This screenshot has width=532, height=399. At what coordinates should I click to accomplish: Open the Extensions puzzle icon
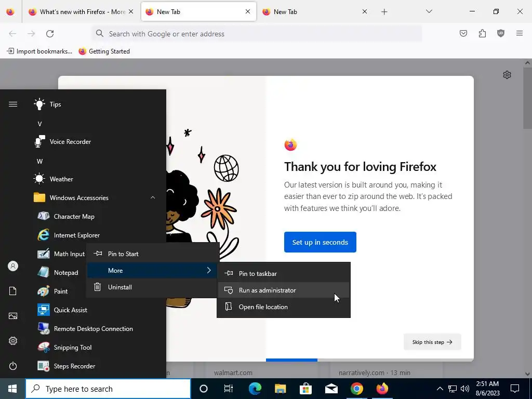tap(482, 33)
